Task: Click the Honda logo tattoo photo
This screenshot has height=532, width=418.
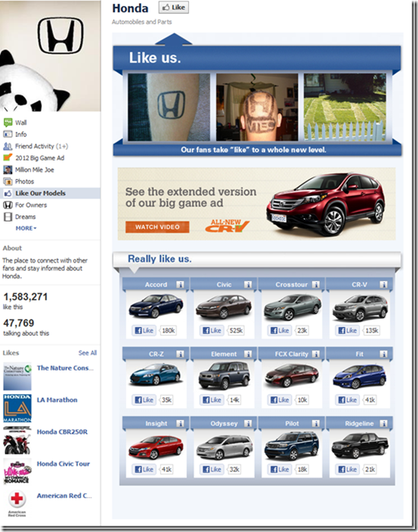Action: pos(169,107)
